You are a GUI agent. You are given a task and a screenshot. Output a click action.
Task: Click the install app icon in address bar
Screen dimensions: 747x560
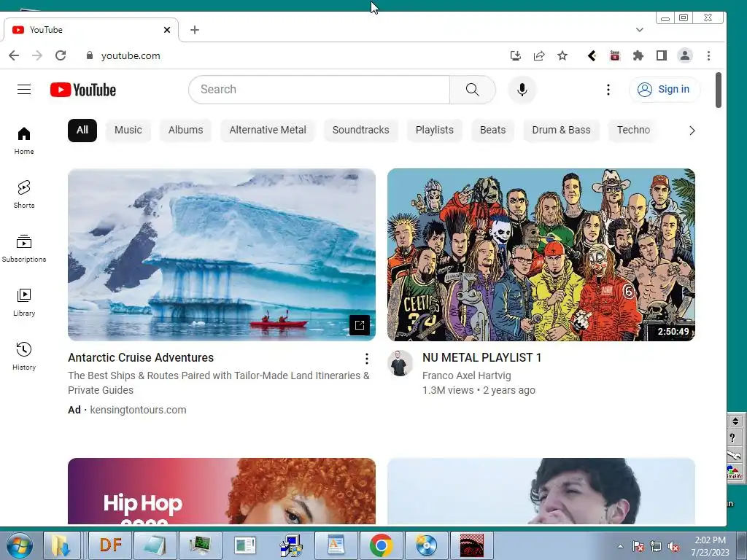(516, 55)
